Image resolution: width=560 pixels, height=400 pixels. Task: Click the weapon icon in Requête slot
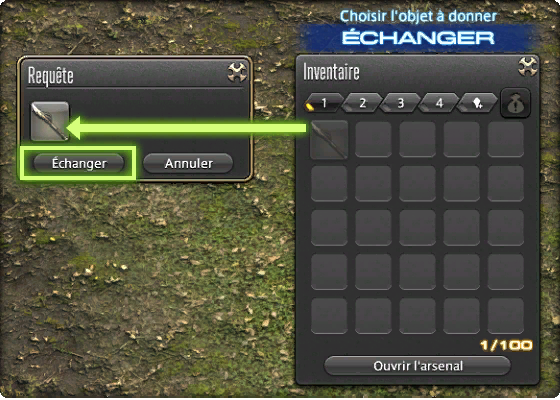pyautogui.click(x=50, y=121)
